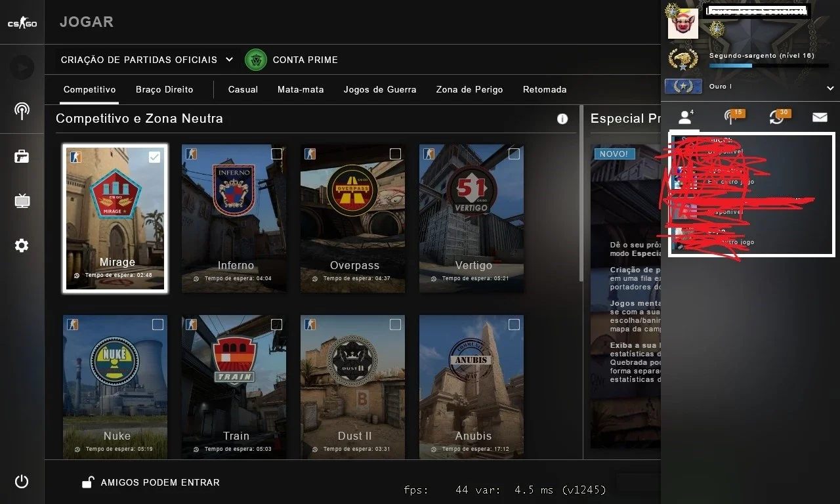Click the map list vertical scrollbar

pyautogui.click(x=580, y=194)
